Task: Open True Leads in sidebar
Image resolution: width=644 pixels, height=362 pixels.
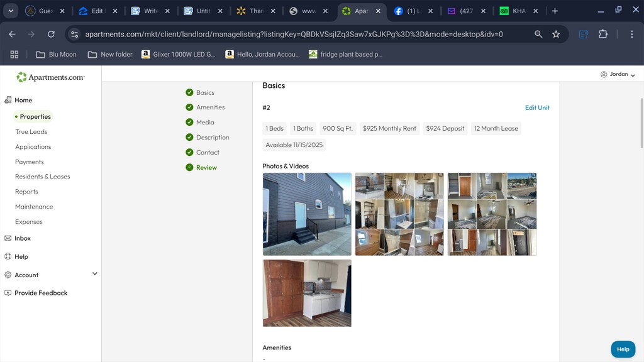Action: coord(31,132)
